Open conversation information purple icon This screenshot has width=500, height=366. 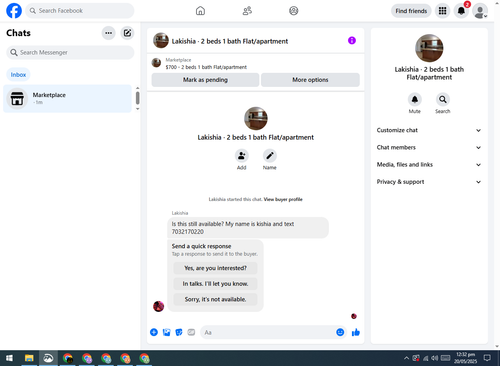coord(352,40)
